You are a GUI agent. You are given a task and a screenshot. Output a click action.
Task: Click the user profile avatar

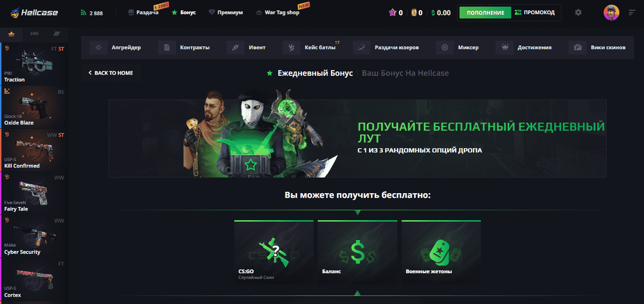pos(611,13)
